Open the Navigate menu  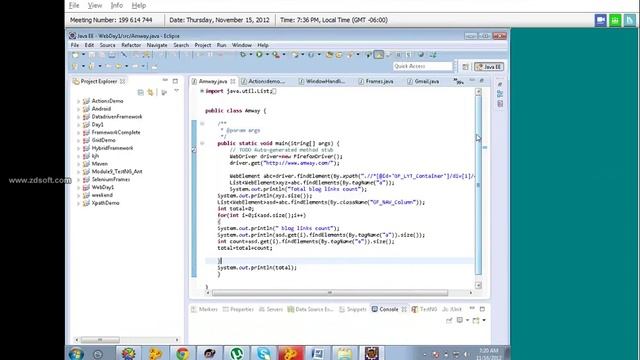click(157, 45)
